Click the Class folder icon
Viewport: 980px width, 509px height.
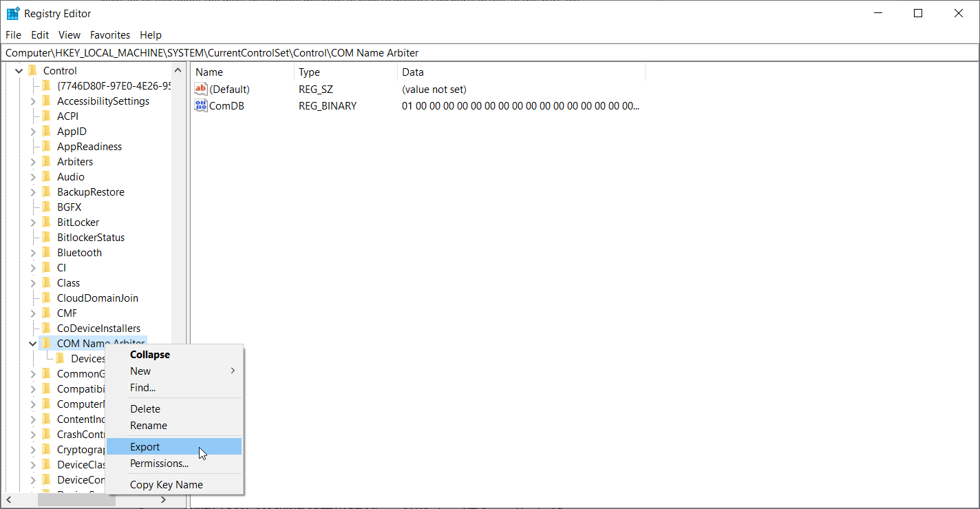coord(47,282)
